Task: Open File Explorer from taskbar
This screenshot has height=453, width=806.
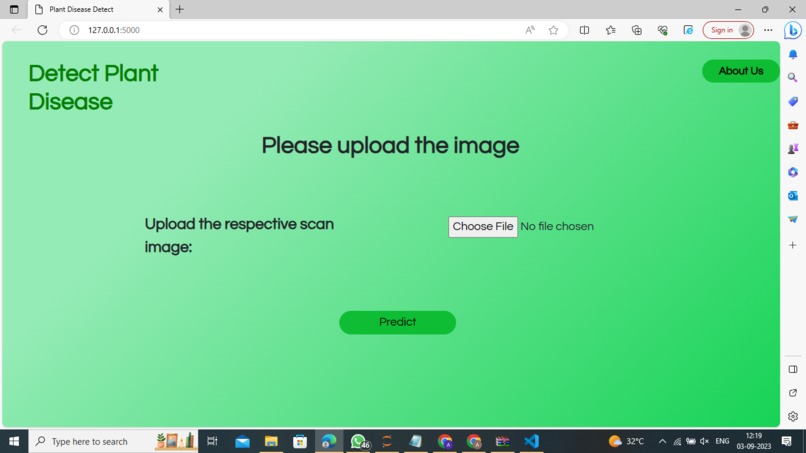Action: coord(271,441)
